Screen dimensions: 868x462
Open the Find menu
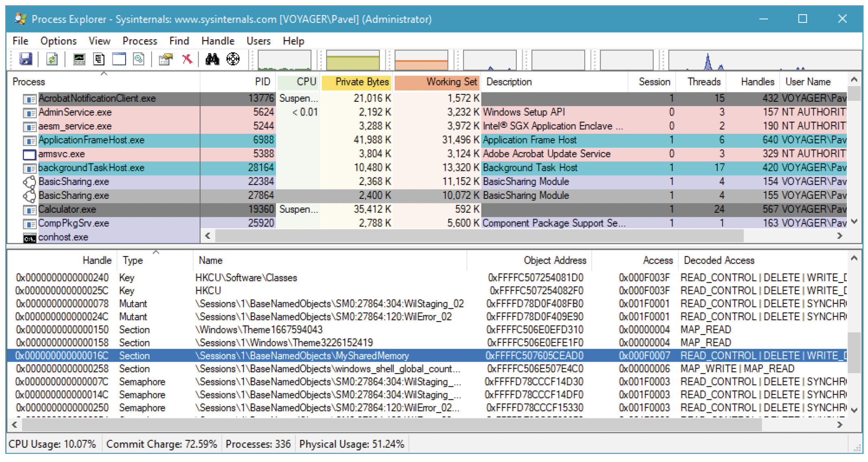click(179, 41)
